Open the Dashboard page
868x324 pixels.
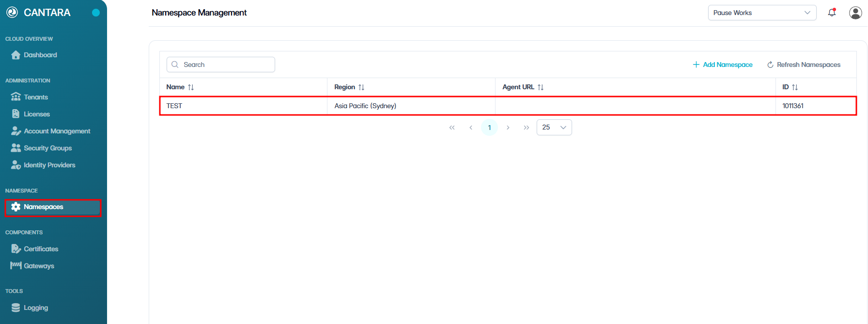[40, 55]
